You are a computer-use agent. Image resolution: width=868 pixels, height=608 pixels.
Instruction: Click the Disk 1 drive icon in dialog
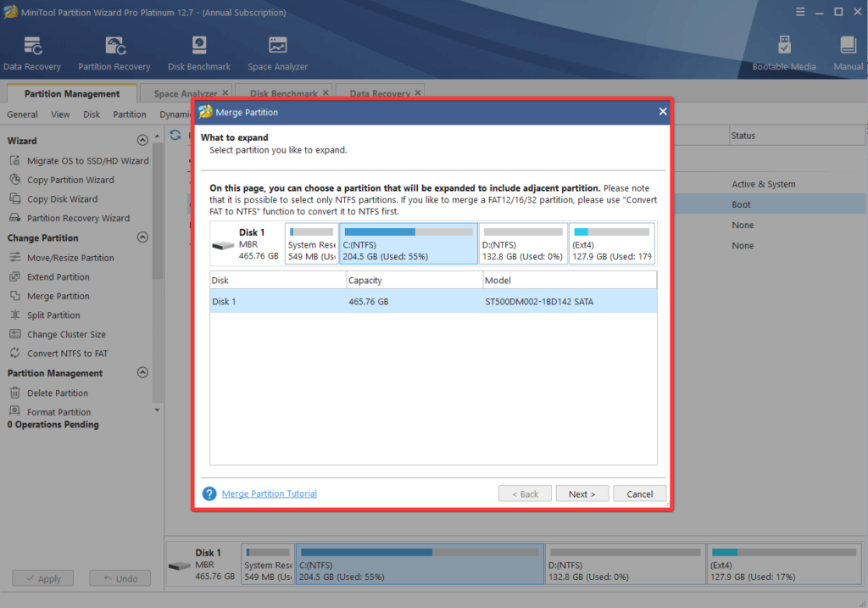tap(223, 245)
